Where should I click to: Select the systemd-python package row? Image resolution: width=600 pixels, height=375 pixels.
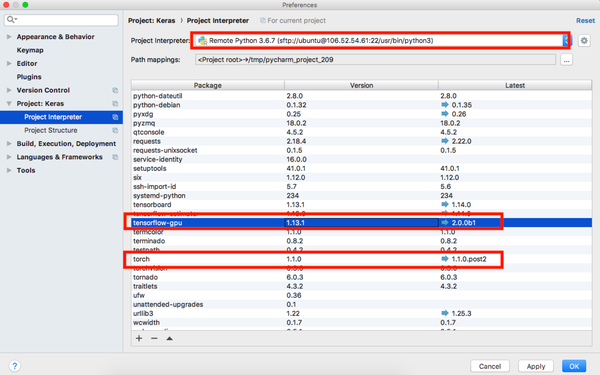coord(362,196)
